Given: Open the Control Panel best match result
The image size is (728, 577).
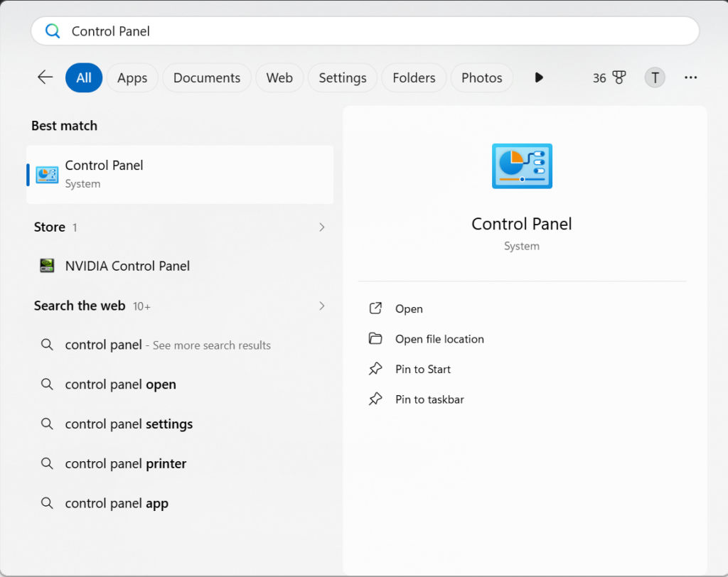Looking at the screenshot, I should pos(180,175).
